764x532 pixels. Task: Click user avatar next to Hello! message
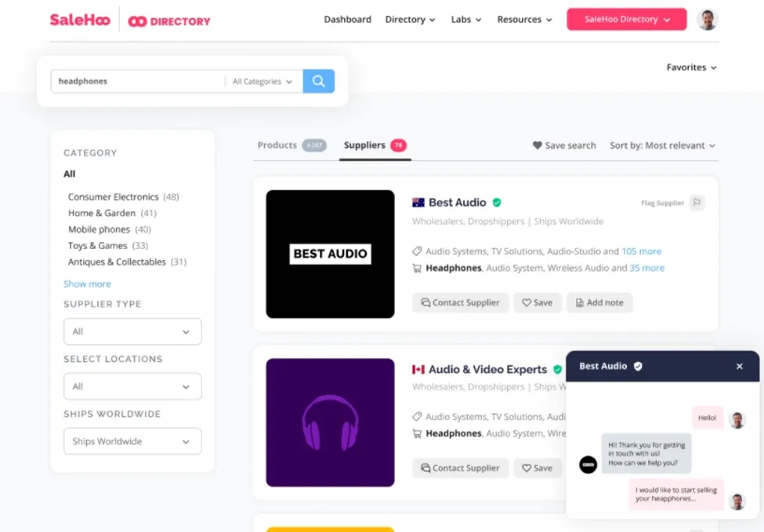click(x=737, y=420)
